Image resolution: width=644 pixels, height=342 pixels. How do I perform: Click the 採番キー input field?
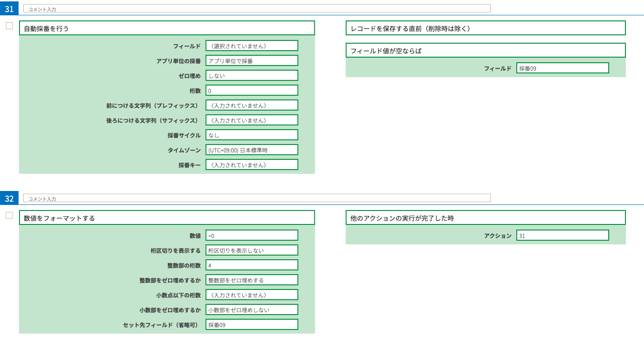click(252, 165)
